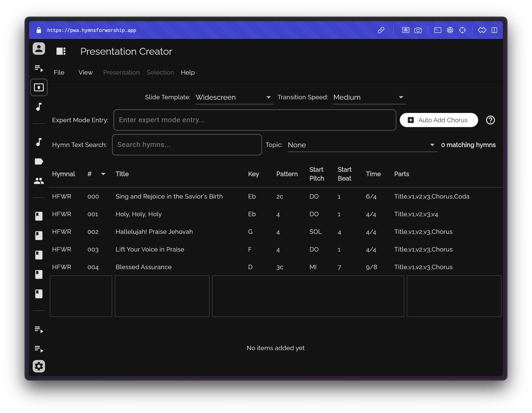532x413 pixels.
Task: Open the extensions puzzle icon in browser bar
Action: tap(482, 30)
